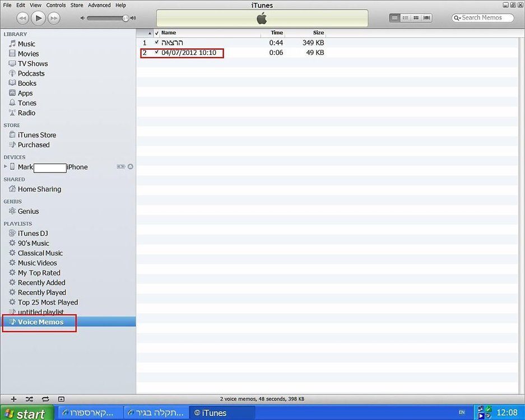
Task: Select TV Shows in the library
Action: [x=33, y=64]
